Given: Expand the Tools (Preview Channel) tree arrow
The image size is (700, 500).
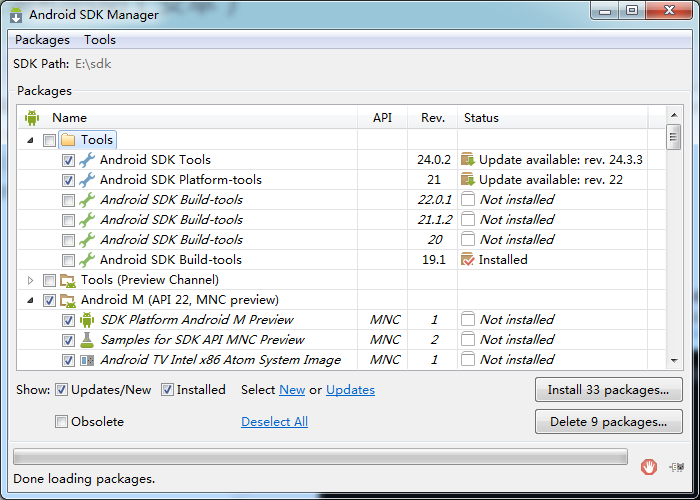Looking at the screenshot, I should [30, 280].
